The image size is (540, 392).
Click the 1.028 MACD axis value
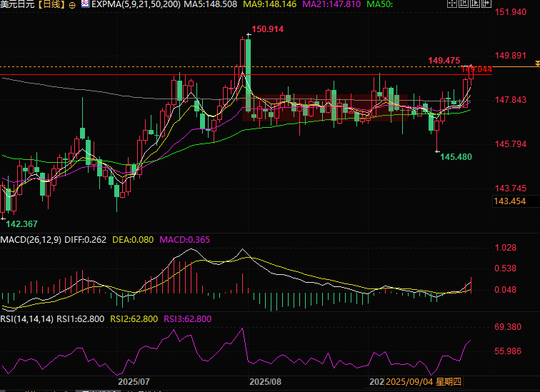coord(505,248)
